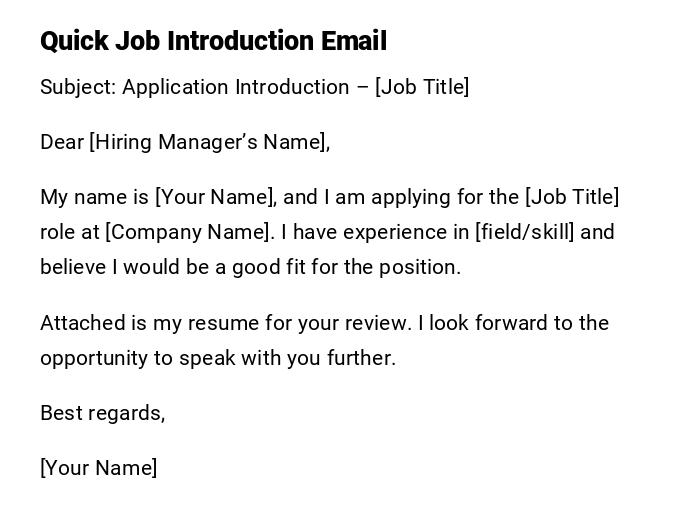Screen dimensions: 700x530
Task: Click the '[Company Name]' placeholder
Action: coord(189,232)
